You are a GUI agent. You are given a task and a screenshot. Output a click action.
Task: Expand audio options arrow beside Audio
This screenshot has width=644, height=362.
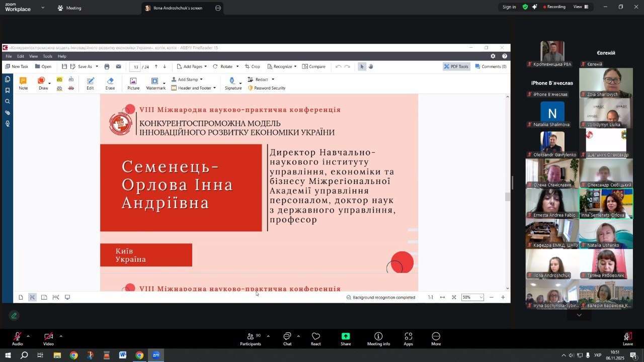pyautogui.click(x=28, y=336)
